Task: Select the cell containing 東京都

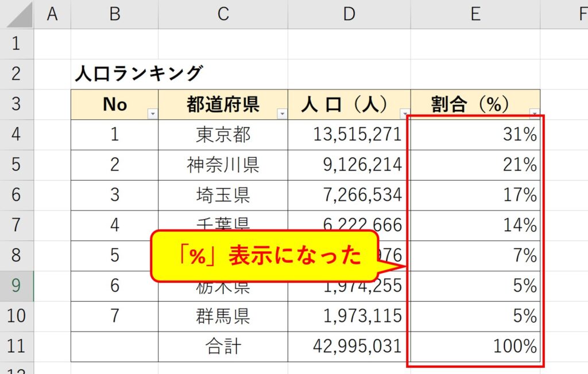Action: tap(222, 135)
